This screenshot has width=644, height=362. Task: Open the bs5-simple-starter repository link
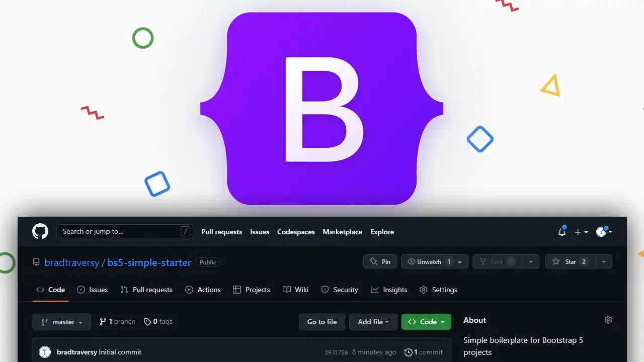coord(149,262)
